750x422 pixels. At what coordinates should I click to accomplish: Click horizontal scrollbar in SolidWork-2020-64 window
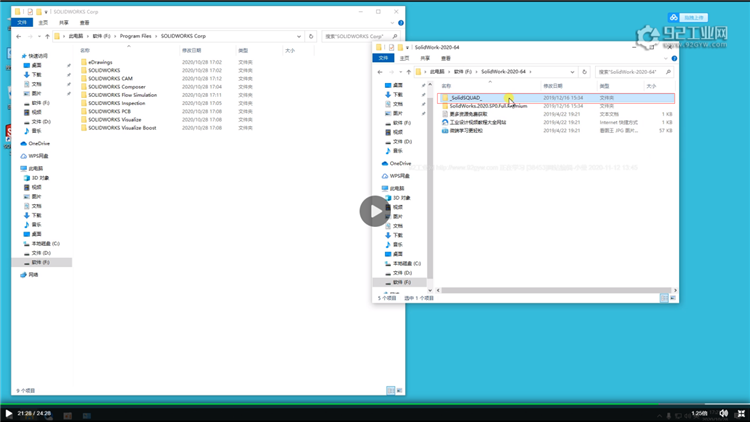pyautogui.click(x=556, y=290)
